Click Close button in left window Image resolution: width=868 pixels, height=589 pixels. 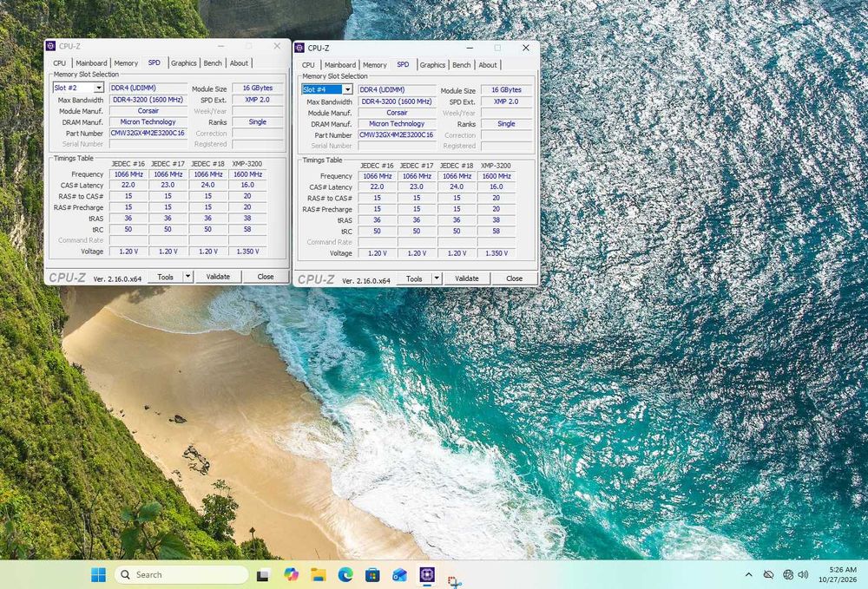click(x=266, y=277)
